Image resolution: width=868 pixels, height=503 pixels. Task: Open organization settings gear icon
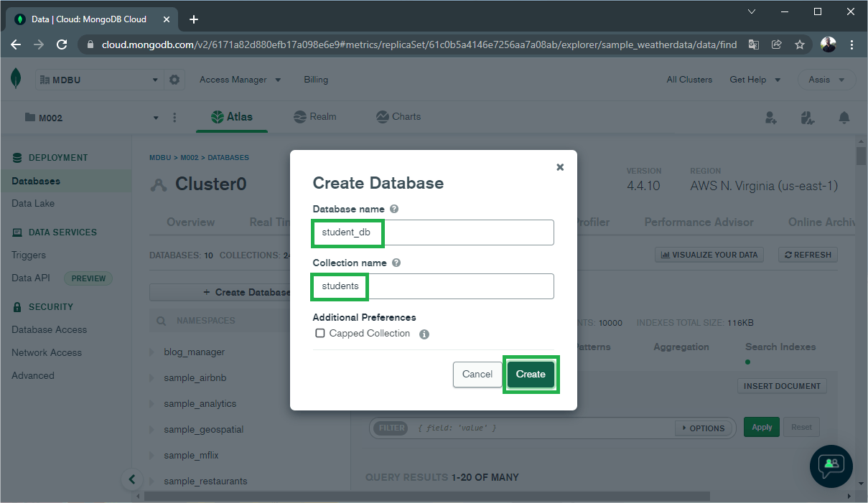click(174, 80)
